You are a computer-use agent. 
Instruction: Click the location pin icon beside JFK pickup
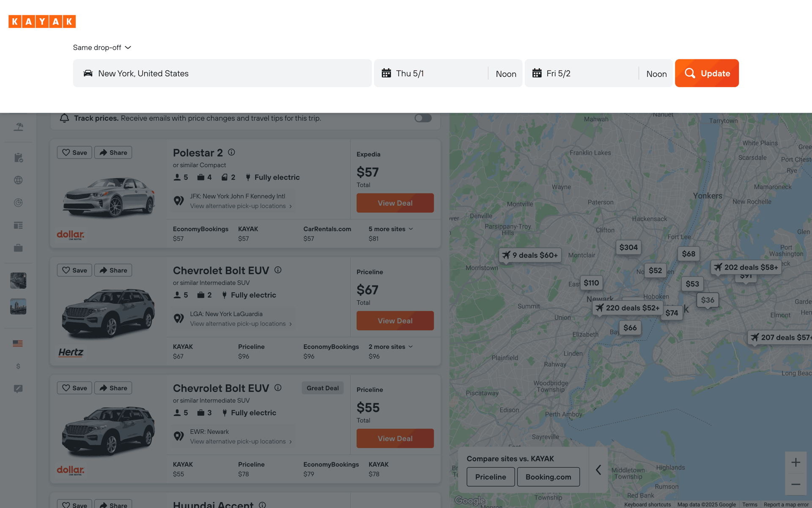(179, 201)
